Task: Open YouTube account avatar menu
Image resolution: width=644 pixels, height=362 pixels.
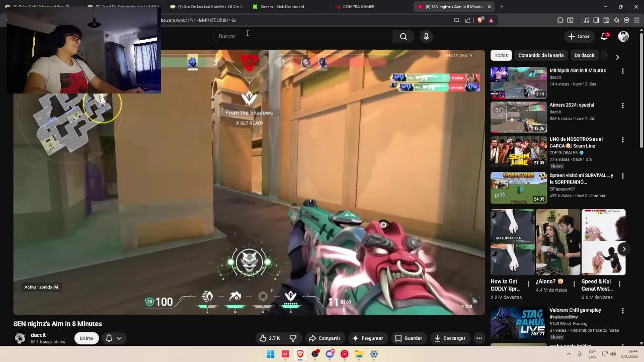Action: (623, 36)
